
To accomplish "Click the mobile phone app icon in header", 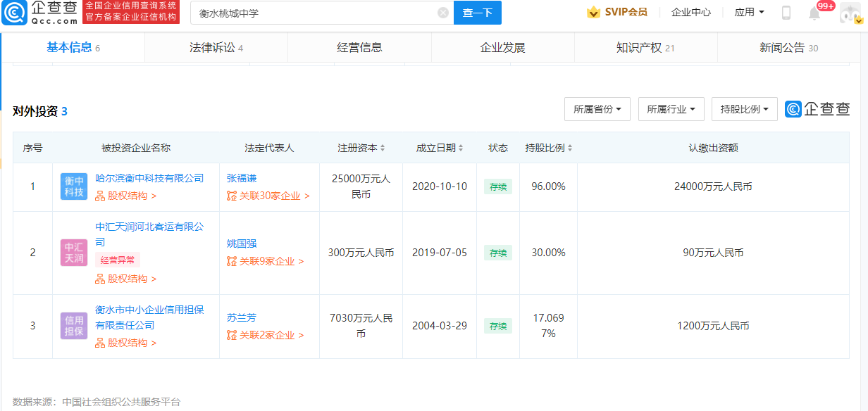I will pos(784,12).
